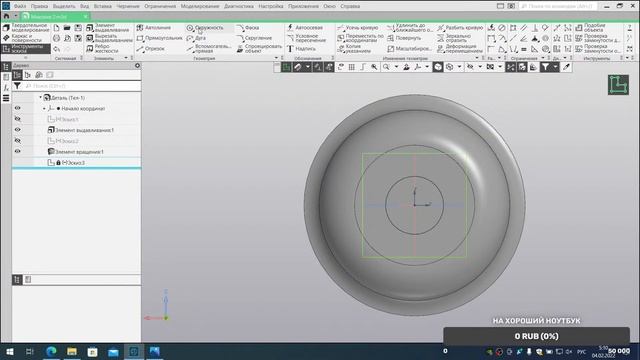Activate the Вспомогательная прямая tool
This screenshot has height=360, width=640.
point(209,49)
